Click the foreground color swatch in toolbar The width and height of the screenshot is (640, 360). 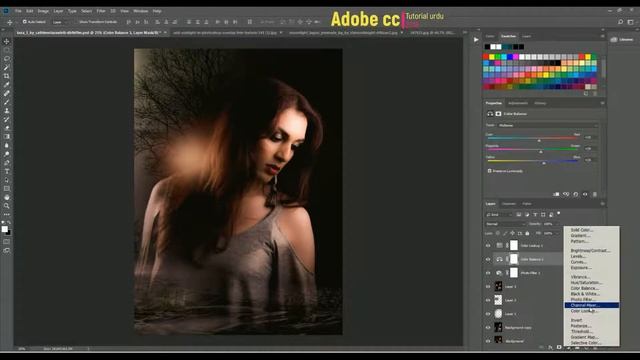pyautogui.click(x=4, y=229)
